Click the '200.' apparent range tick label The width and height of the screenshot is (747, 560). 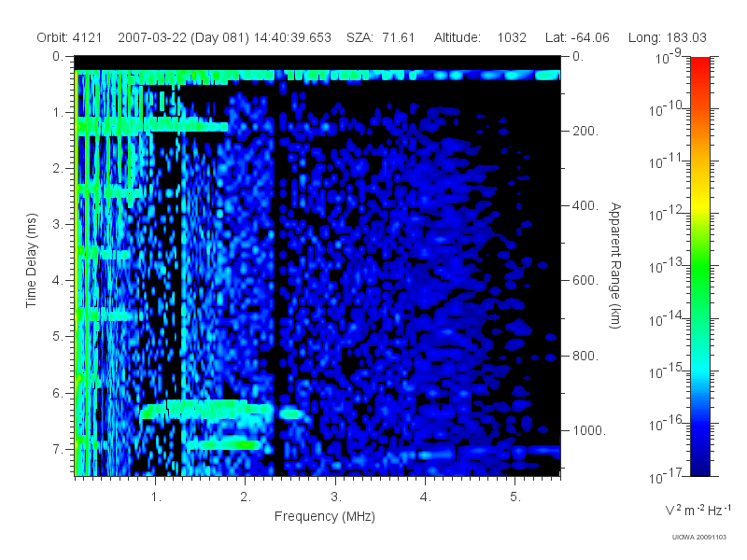585,131
